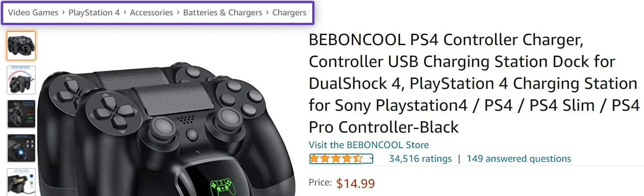View the 149 answered questions

point(519,159)
